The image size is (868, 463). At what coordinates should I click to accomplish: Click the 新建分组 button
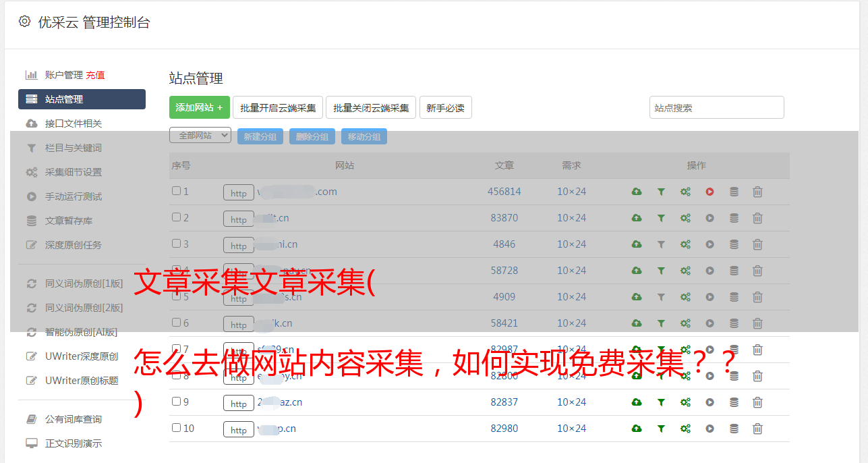[260, 136]
